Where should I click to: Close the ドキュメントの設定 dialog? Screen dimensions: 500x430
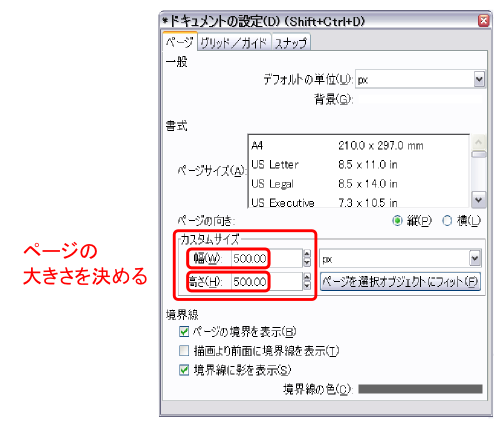[x=484, y=21]
